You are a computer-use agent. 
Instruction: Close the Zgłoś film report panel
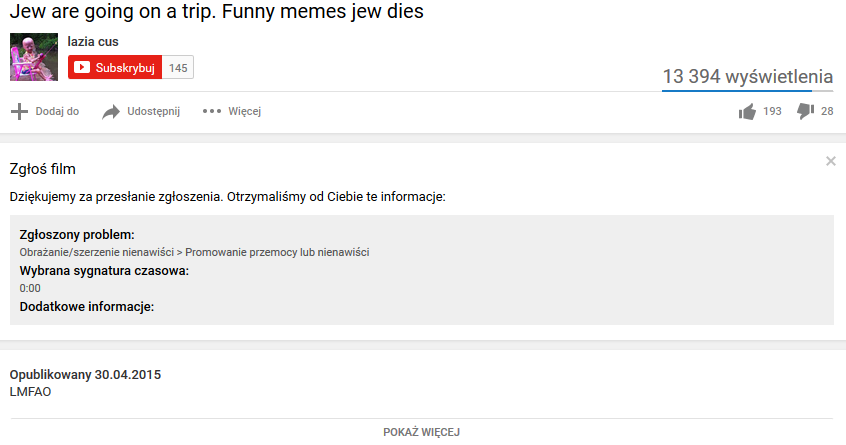pos(830,161)
